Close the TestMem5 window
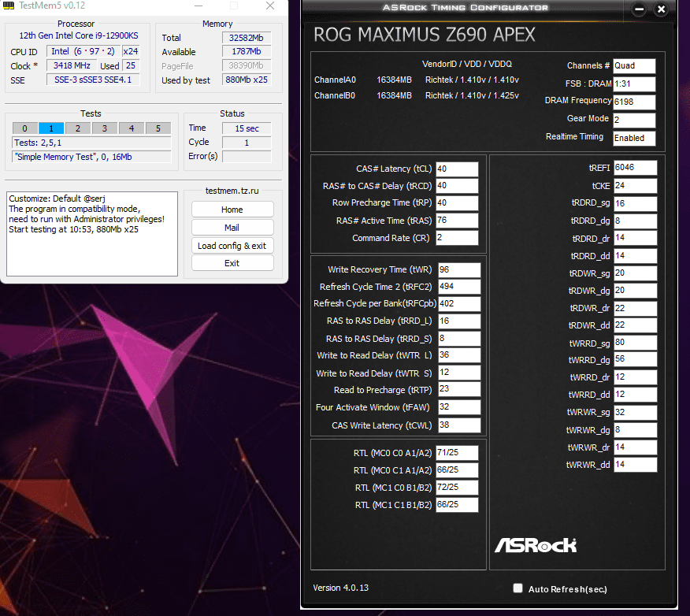Screen dimensions: 690x616 pyautogui.click(x=270, y=6)
